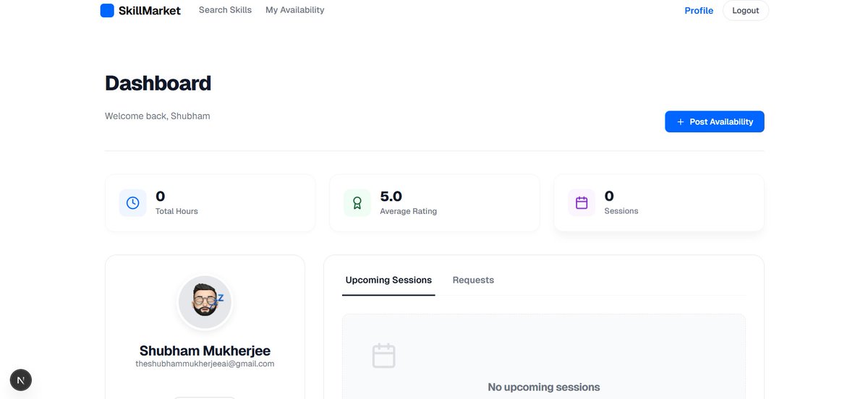The image size is (868, 399).
Task: Click the clock icon for Total Hours
Action: pos(133,203)
